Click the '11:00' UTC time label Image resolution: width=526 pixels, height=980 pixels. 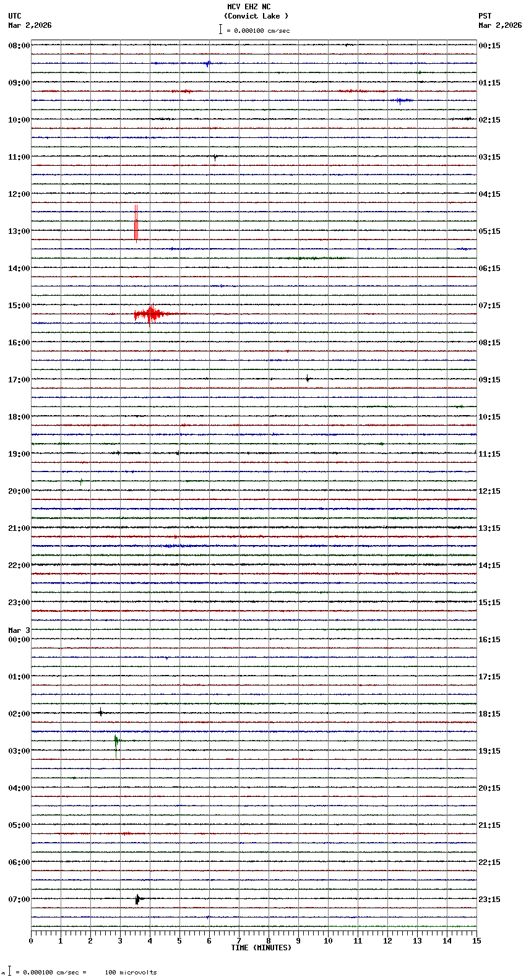pyautogui.click(x=19, y=157)
